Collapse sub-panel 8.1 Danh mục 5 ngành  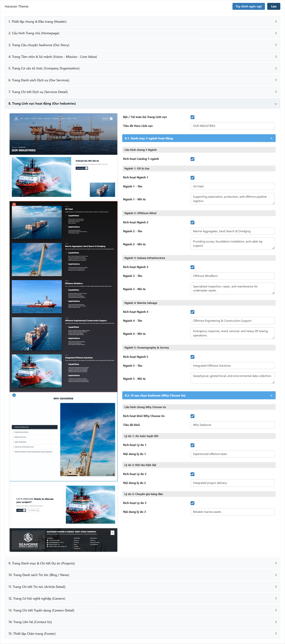coord(199,138)
